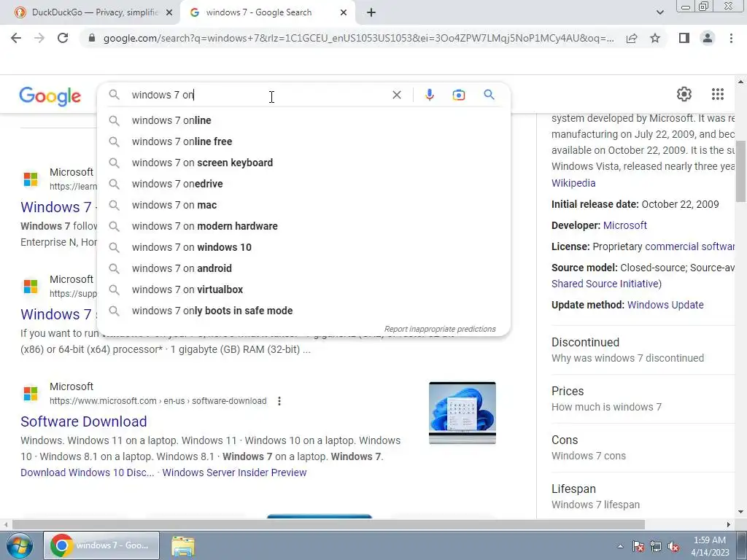Open the Chrome profile avatar

click(708, 38)
